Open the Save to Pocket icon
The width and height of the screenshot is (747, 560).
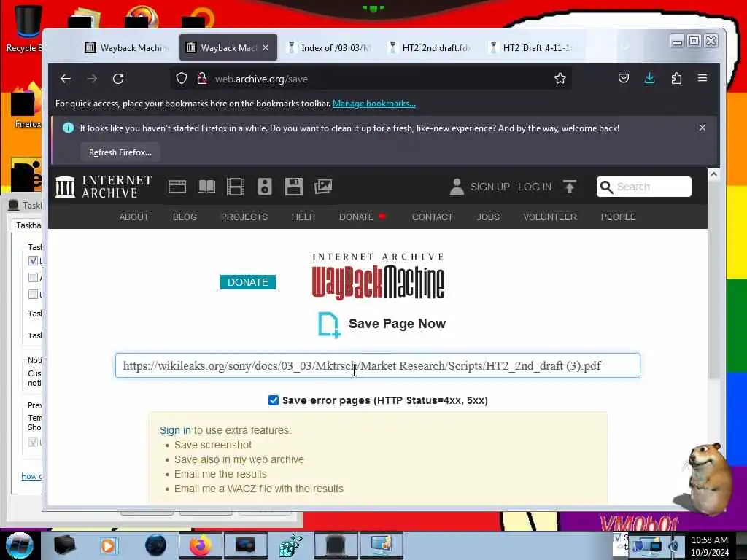click(623, 79)
